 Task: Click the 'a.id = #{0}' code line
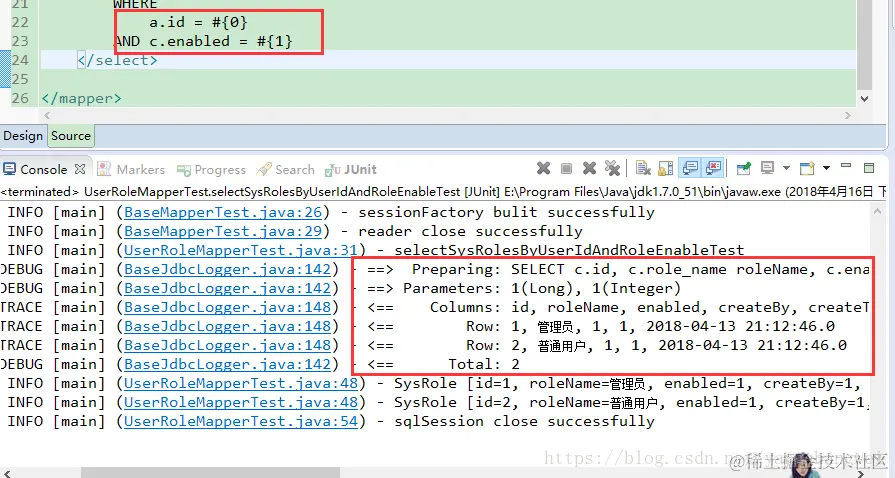(198, 22)
